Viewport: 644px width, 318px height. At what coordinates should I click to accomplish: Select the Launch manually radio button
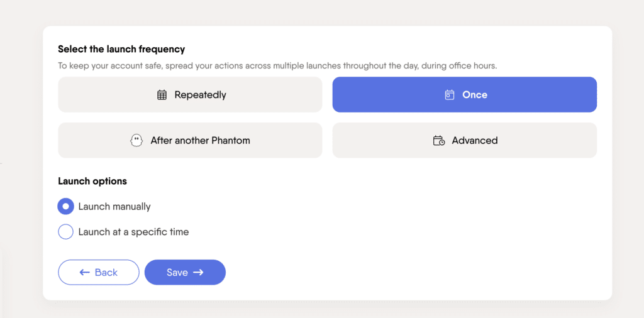click(65, 206)
